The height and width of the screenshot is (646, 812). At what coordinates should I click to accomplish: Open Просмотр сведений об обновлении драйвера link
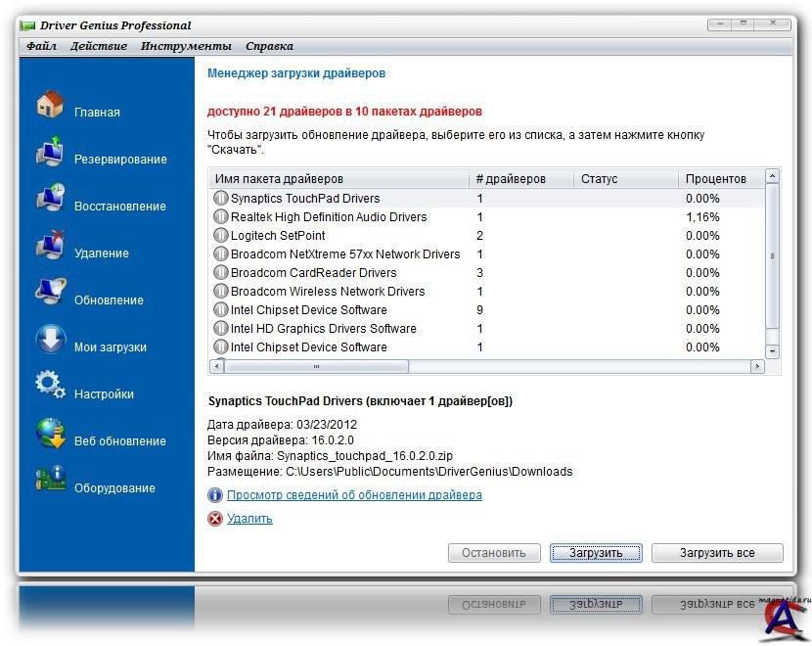[x=354, y=495]
